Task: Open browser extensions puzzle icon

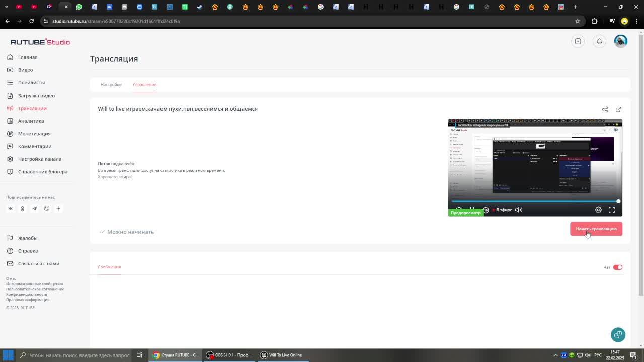Action: click(x=594, y=21)
